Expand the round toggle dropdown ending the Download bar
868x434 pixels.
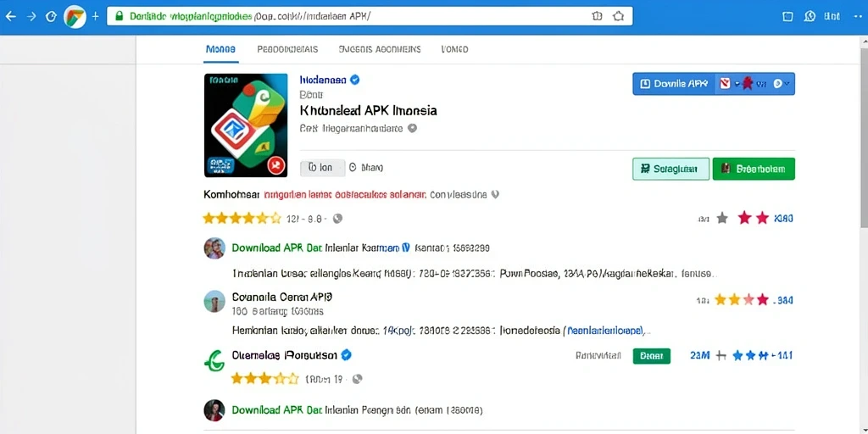click(x=782, y=84)
